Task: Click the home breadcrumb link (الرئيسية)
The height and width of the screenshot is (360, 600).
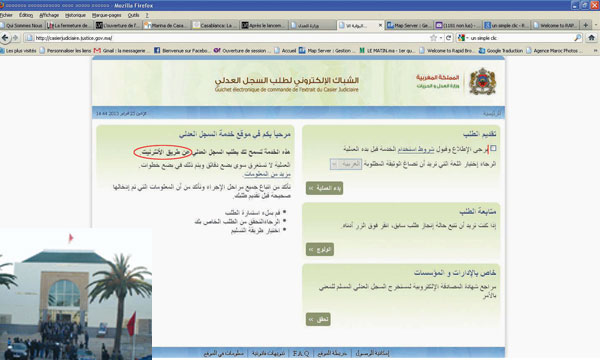Action: click(492, 113)
